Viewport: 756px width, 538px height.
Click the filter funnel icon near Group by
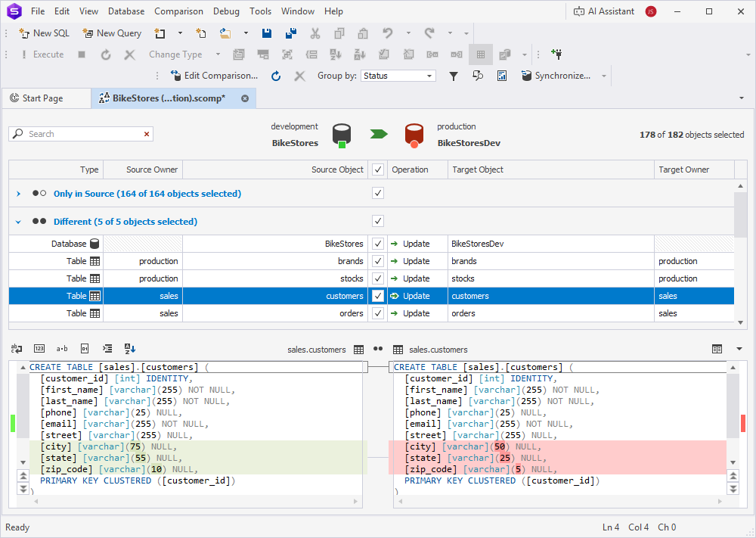(454, 76)
